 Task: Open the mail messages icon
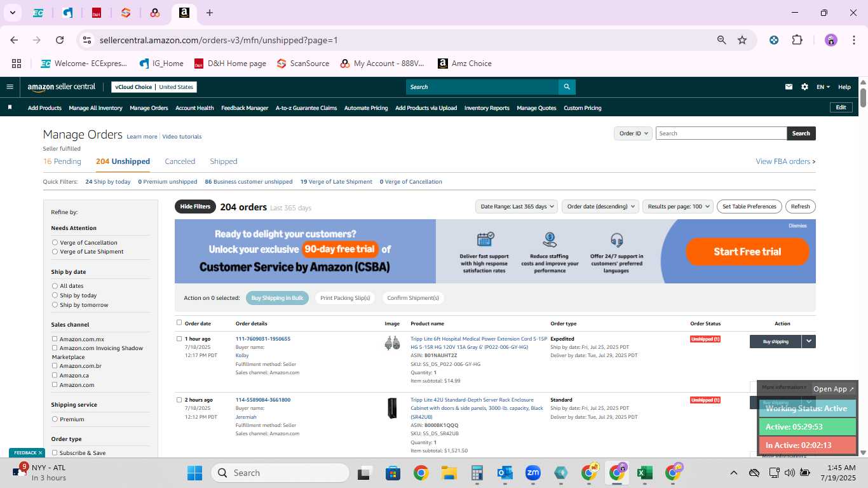[789, 87]
